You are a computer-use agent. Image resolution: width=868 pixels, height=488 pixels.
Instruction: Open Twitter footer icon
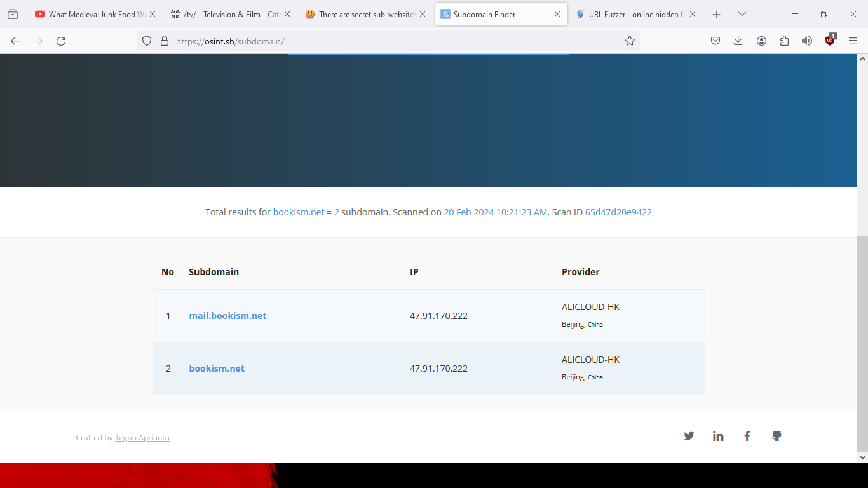point(689,436)
